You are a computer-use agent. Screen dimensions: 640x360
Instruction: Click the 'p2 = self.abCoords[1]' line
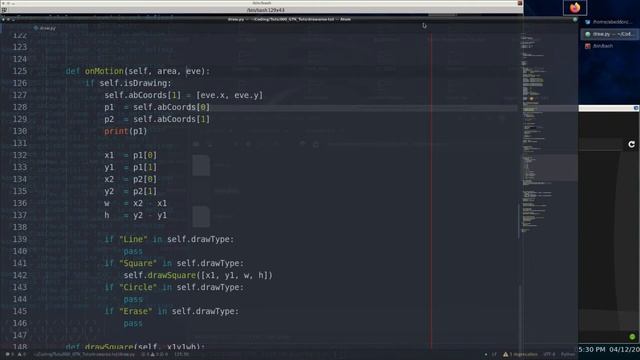(x=157, y=119)
